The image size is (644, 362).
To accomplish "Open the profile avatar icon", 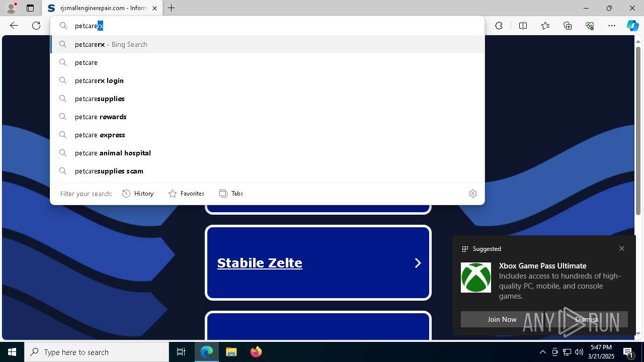I will 11,8.
